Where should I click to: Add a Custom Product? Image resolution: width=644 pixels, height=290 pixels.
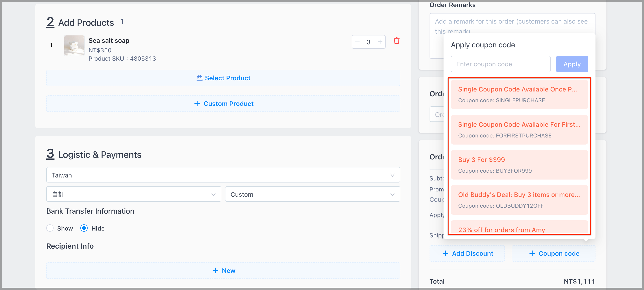[223, 103]
